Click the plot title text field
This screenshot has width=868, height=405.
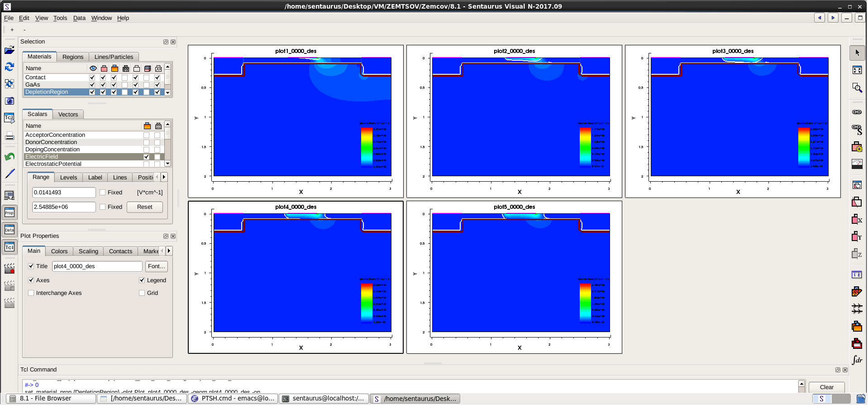(97, 266)
